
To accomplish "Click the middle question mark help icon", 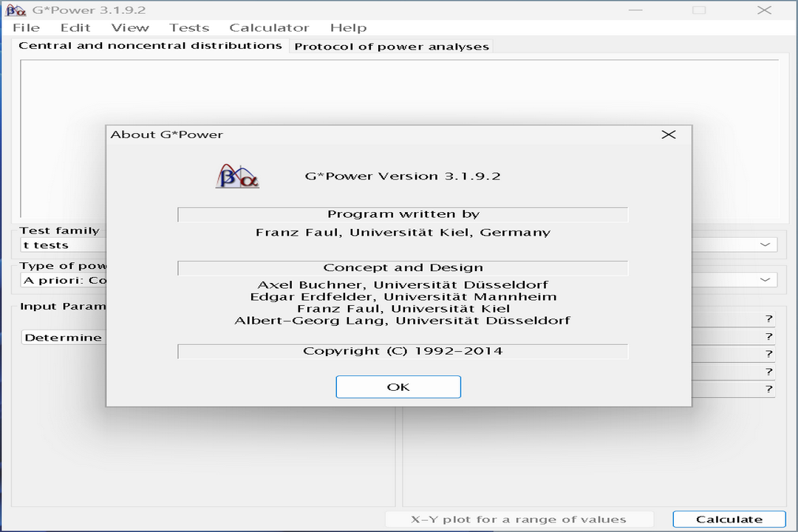I will [x=768, y=353].
